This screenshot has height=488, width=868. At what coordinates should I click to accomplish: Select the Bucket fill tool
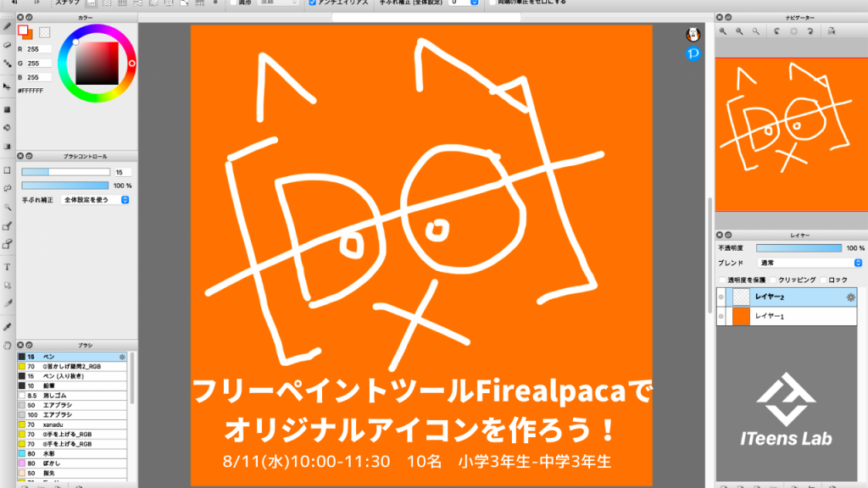click(7, 128)
